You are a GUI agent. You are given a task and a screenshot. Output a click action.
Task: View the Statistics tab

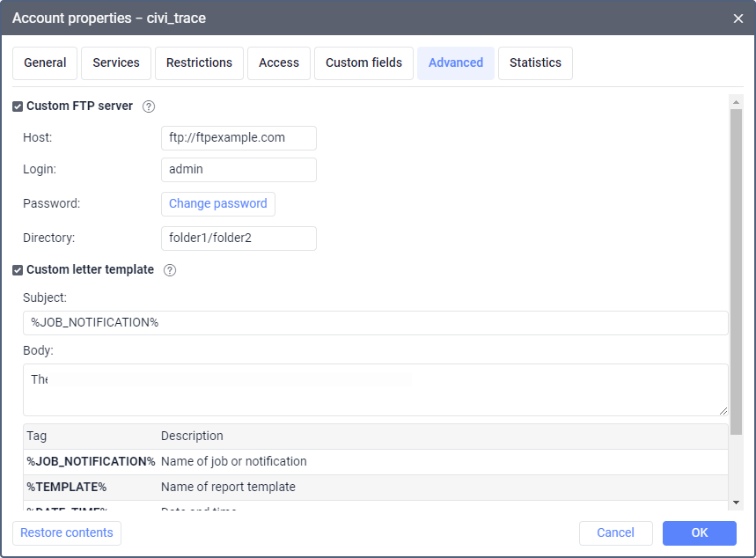point(535,63)
